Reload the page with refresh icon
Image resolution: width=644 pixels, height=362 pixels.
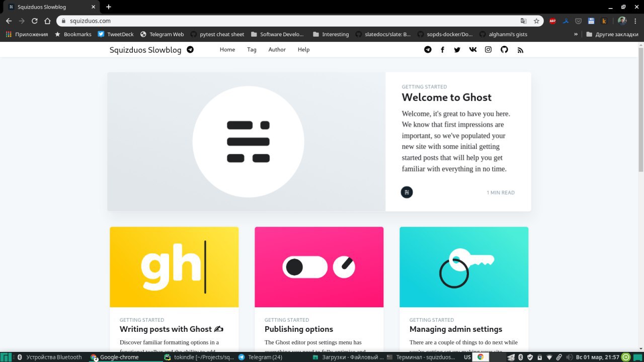point(35,21)
